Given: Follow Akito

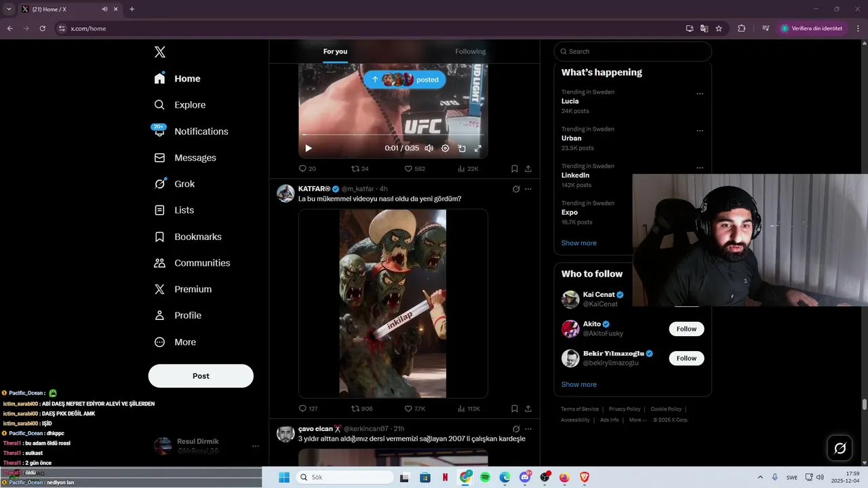Looking at the screenshot, I should point(686,329).
